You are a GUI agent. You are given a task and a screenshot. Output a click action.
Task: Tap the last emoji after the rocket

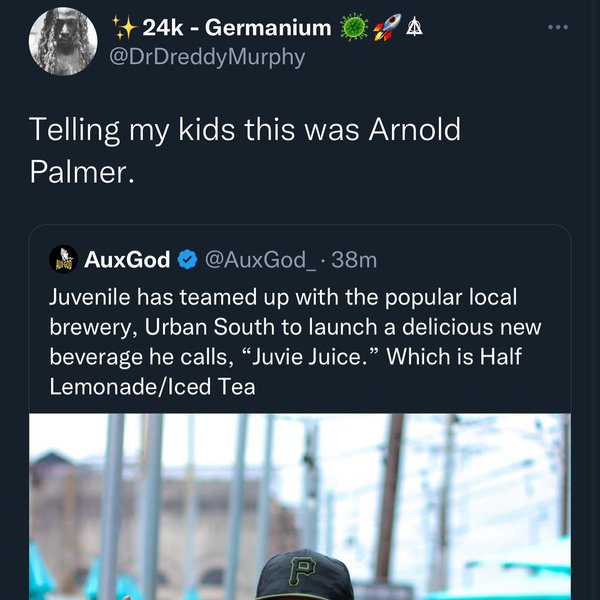coord(411,25)
